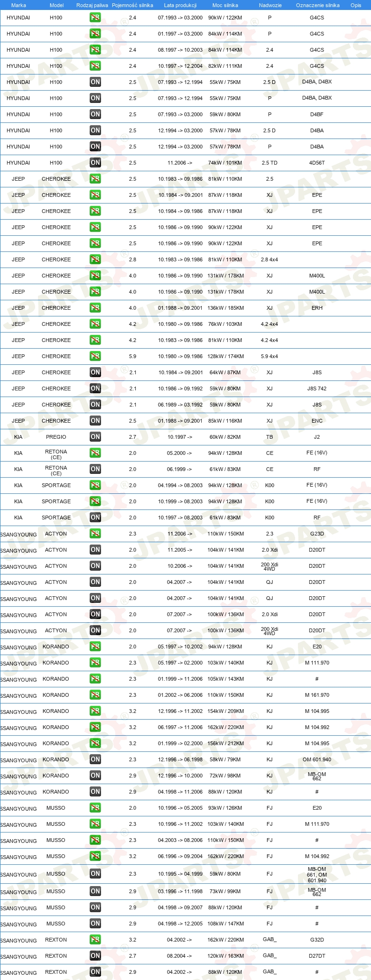Click the Marka column header
Image resolution: width=371 pixels, height=980 pixels.
[19, 5]
